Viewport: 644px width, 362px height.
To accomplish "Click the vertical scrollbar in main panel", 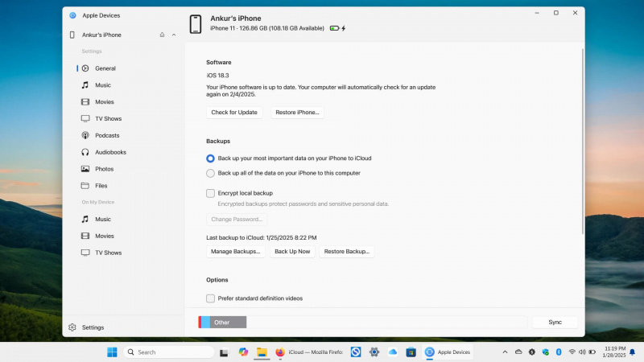I will click(x=582, y=142).
